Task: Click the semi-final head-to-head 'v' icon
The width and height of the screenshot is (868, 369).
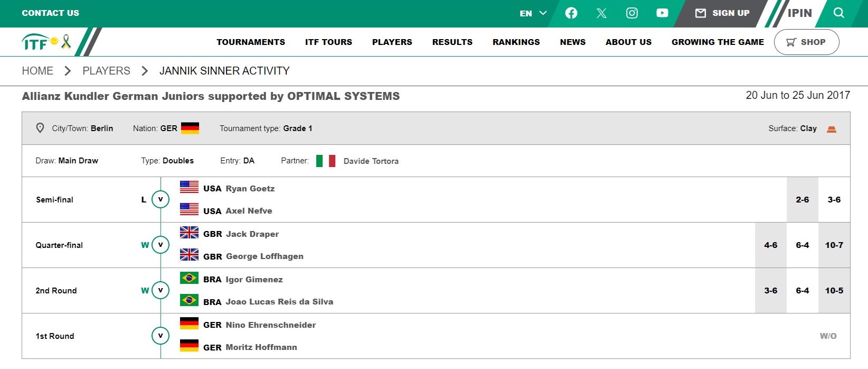Action: 161,199
